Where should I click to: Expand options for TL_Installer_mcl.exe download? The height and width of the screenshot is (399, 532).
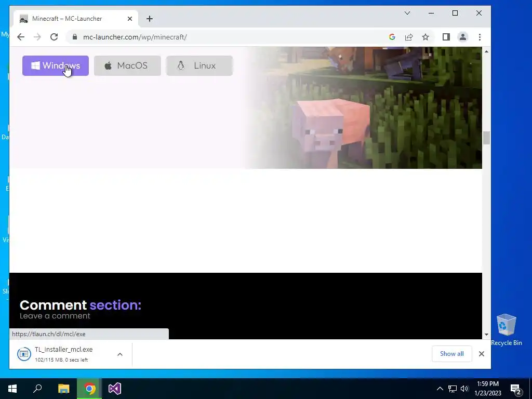pyautogui.click(x=120, y=354)
